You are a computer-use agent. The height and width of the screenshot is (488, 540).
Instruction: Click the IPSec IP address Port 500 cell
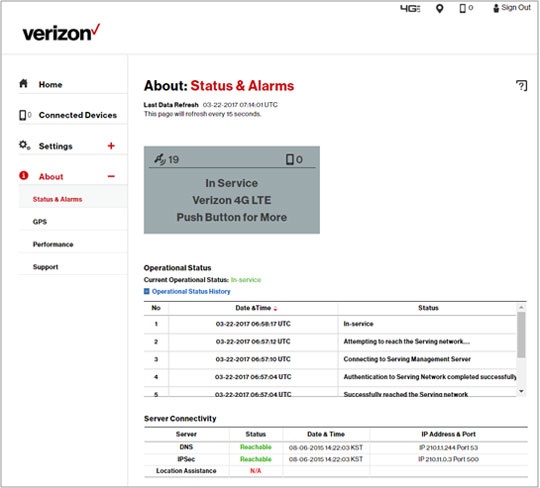tap(448, 459)
